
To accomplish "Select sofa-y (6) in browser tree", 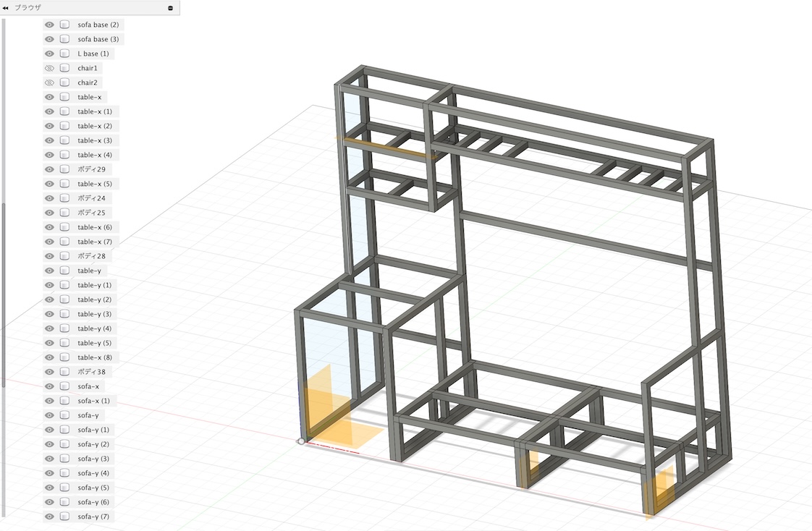I will click(x=93, y=502).
